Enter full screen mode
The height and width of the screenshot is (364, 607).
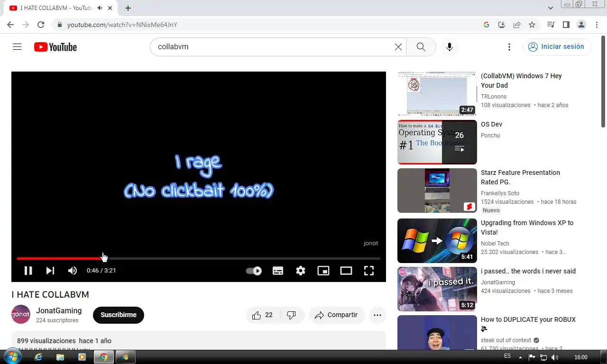(x=369, y=271)
